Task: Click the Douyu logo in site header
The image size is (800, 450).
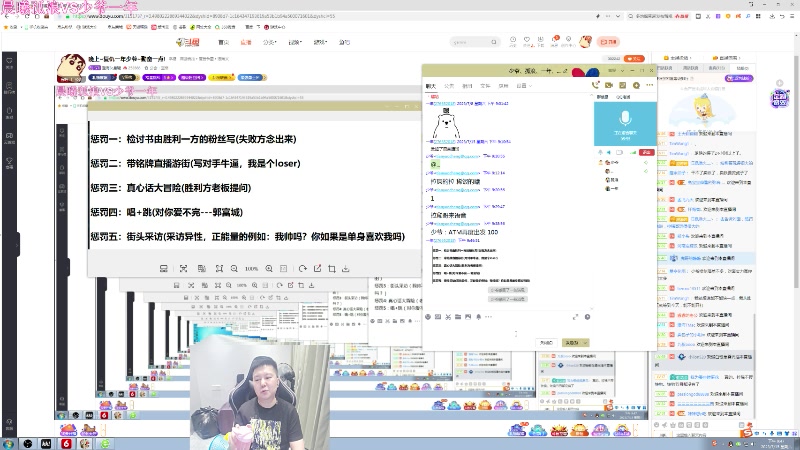Action: point(188,42)
